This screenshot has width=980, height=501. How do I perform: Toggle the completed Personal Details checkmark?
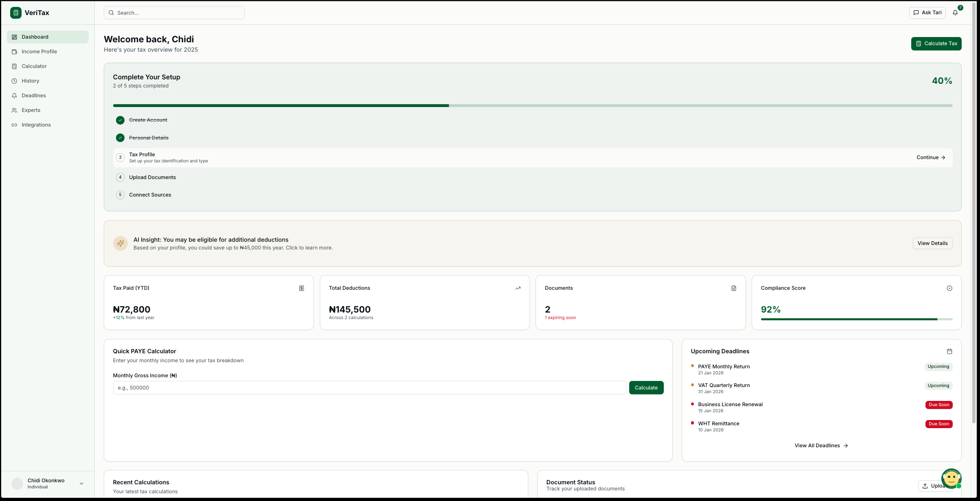pyautogui.click(x=120, y=138)
